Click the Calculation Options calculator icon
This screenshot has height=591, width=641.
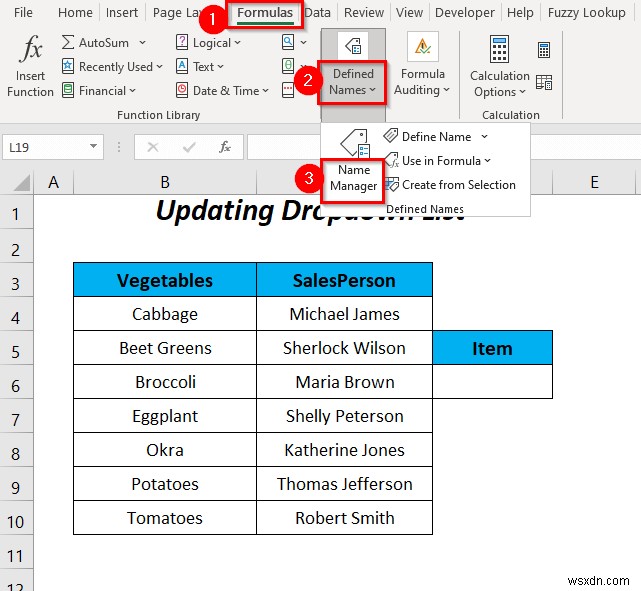pyautogui.click(x=499, y=49)
